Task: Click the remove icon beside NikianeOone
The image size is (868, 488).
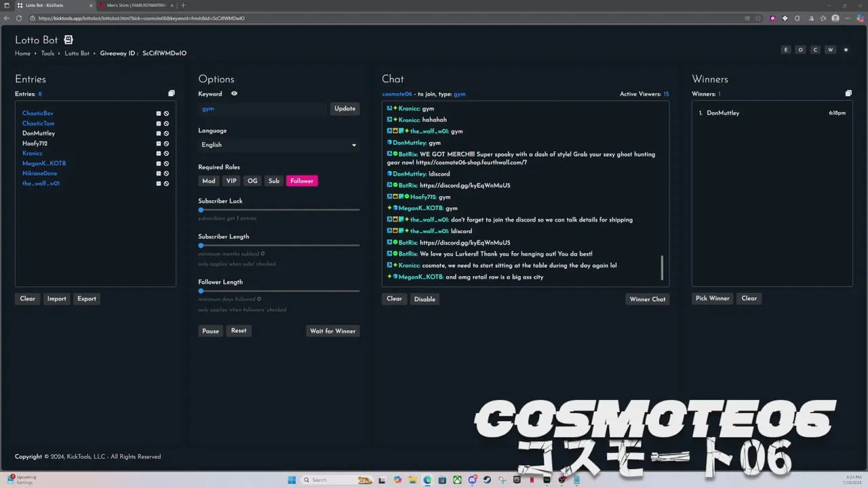Action: click(x=159, y=174)
